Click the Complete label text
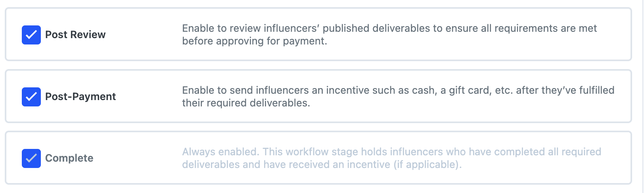This screenshot has height=193, width=644. coord(69,158)
